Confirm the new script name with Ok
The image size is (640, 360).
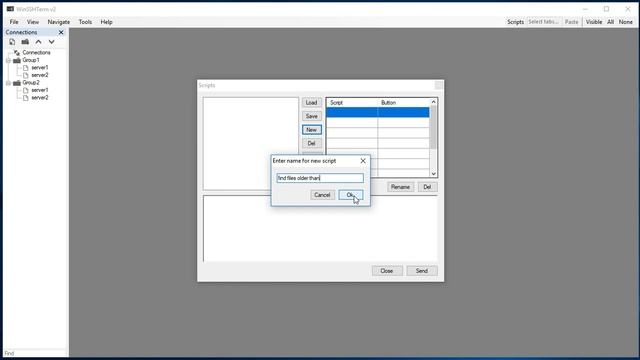(x=351, y=195)
